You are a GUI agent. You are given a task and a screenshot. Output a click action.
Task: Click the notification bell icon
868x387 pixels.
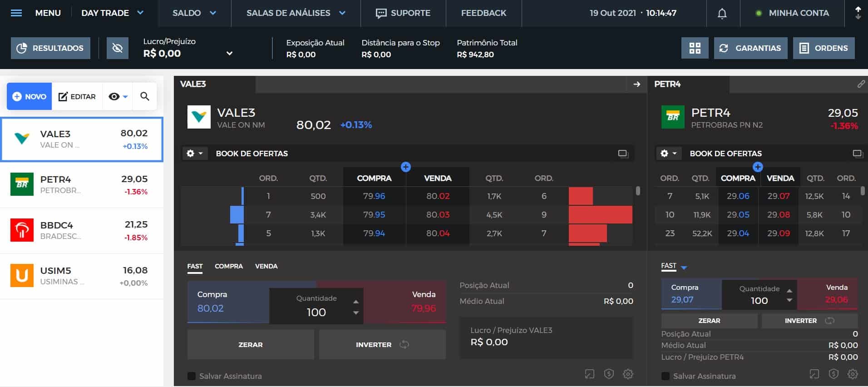coord(722,13)
